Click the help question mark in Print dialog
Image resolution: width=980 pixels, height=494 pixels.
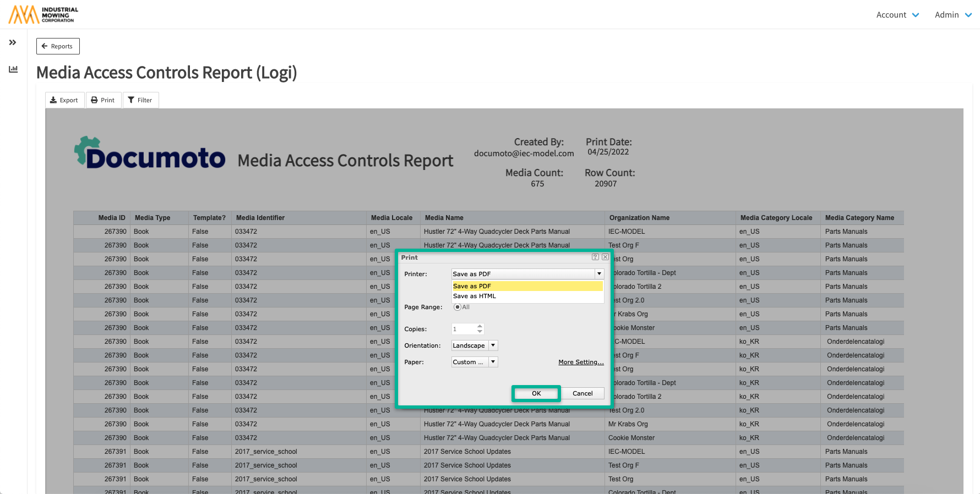[595, 257]
